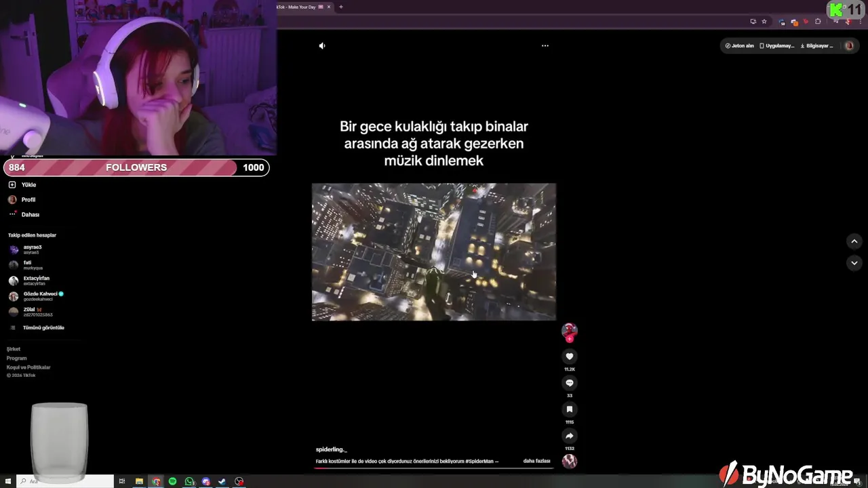
Task: Open OBS Studio from the taskbar
Action: (x=239, y=481)
